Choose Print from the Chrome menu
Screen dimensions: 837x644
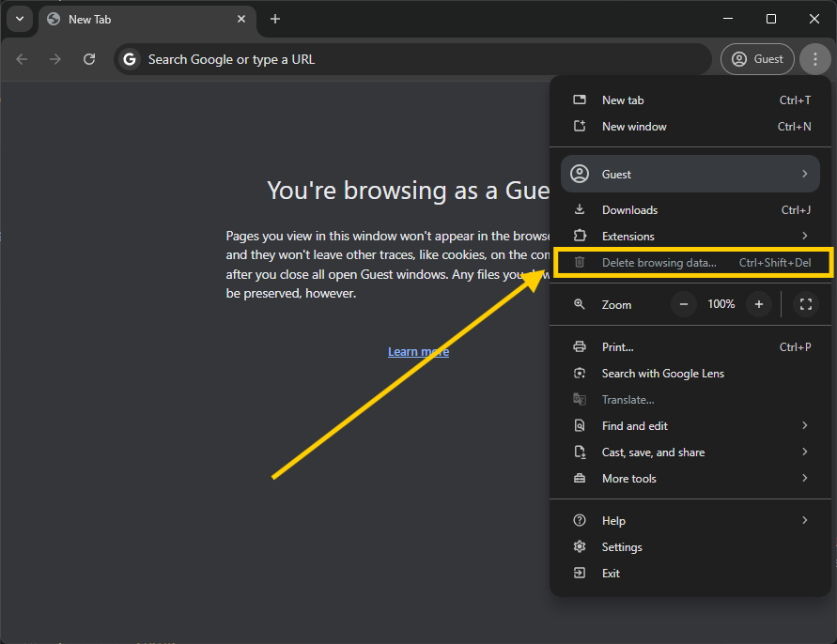pyautogui.click(x=617, y=347)
